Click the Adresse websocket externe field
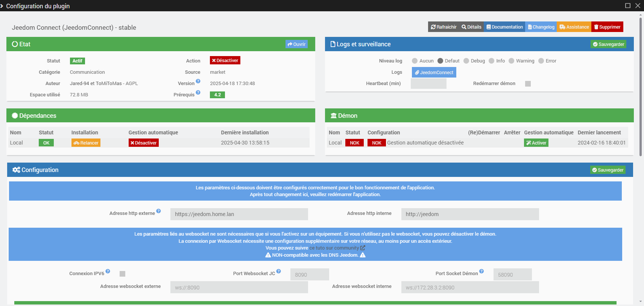The height and width of the screenshot is (306, 644). (239, 287)
